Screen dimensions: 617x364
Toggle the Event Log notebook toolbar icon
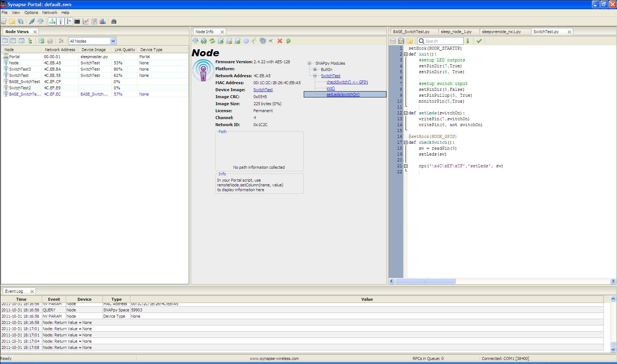[x=69, y=21]
